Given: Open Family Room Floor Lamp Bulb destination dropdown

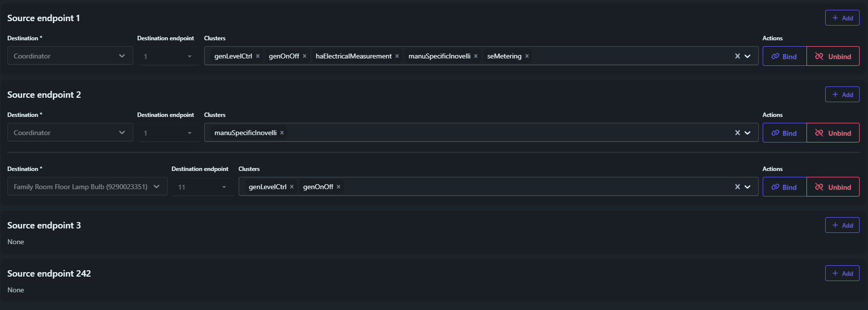Looking at the screenshot, I should [x=87, y=187].
